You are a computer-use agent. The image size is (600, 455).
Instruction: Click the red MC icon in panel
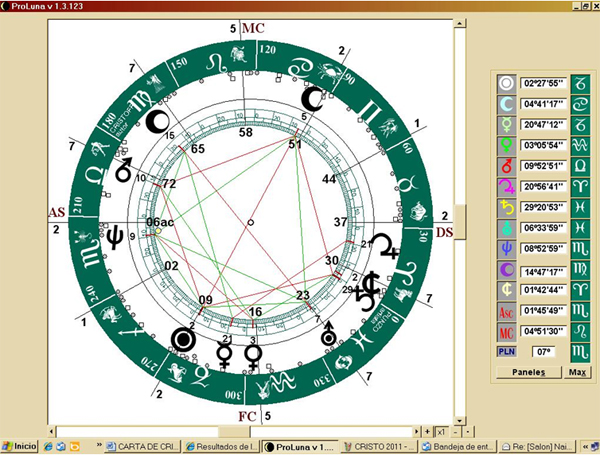click(507, 330)
